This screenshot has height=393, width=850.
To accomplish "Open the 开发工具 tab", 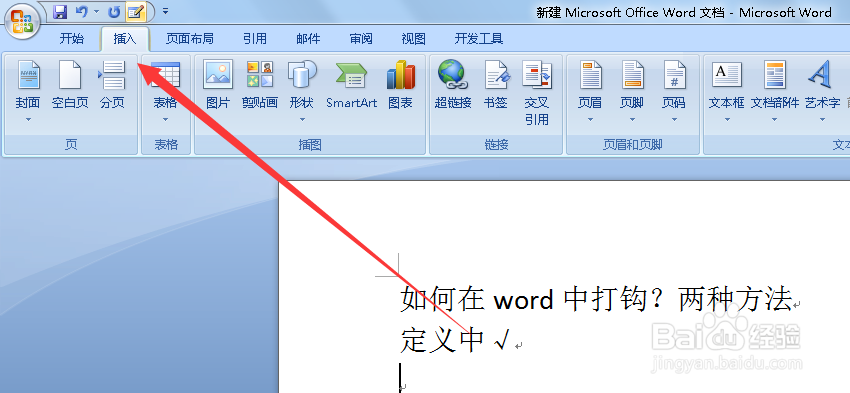I will tap(479, 38).
